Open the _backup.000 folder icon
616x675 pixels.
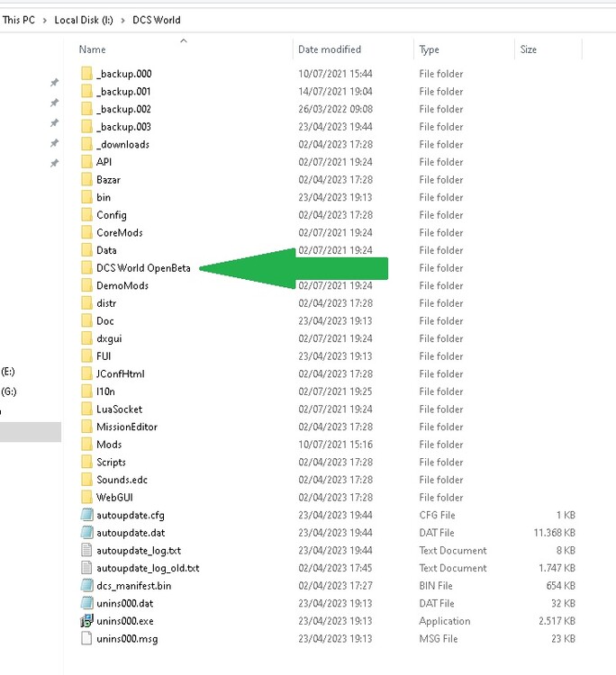point(86,74)
